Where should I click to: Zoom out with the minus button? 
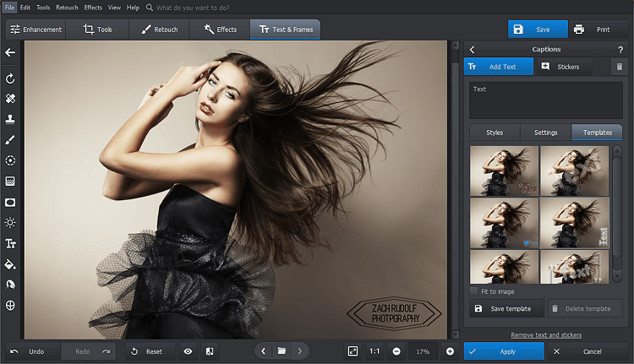[x=396, y=351]
